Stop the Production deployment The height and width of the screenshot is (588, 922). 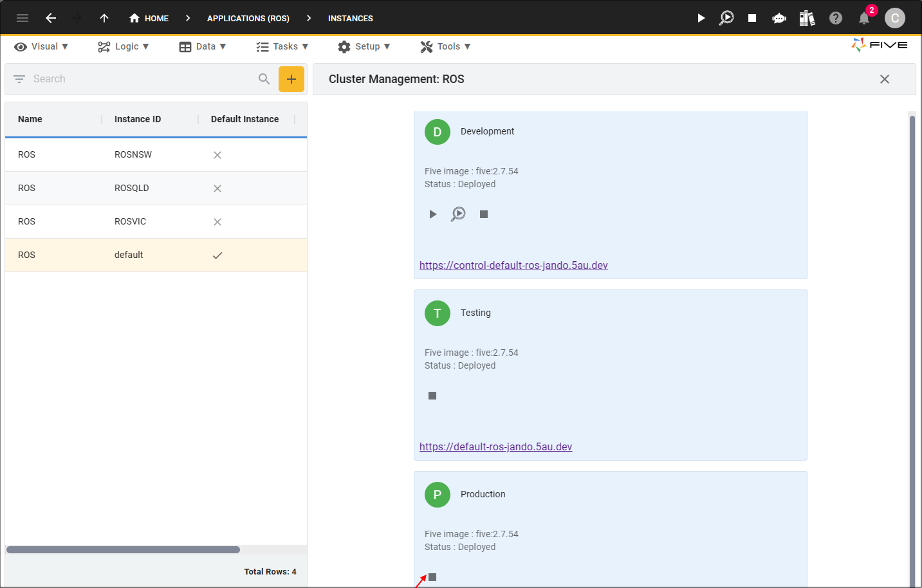click(x=432, y=577)
